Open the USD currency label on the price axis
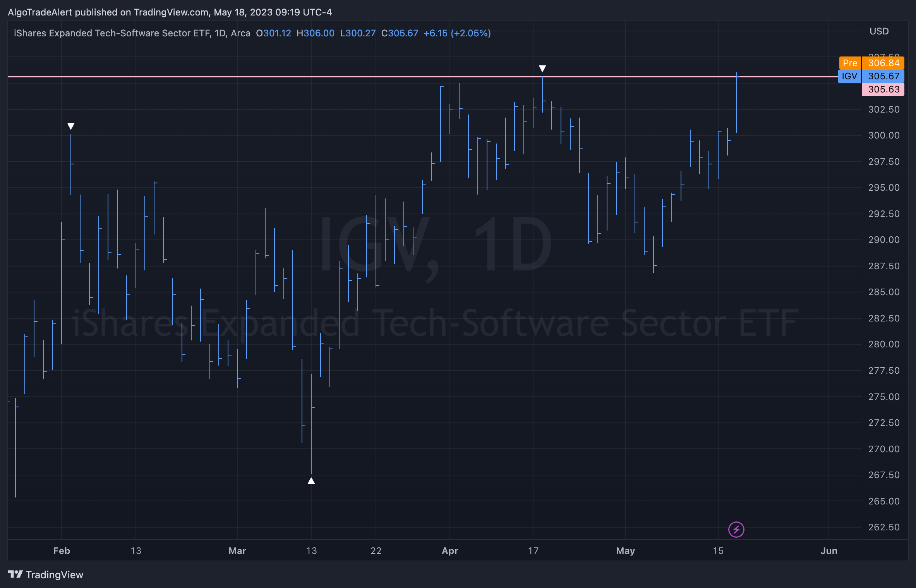This screenshot has width=916, height=588. click(x=879, y=31)
